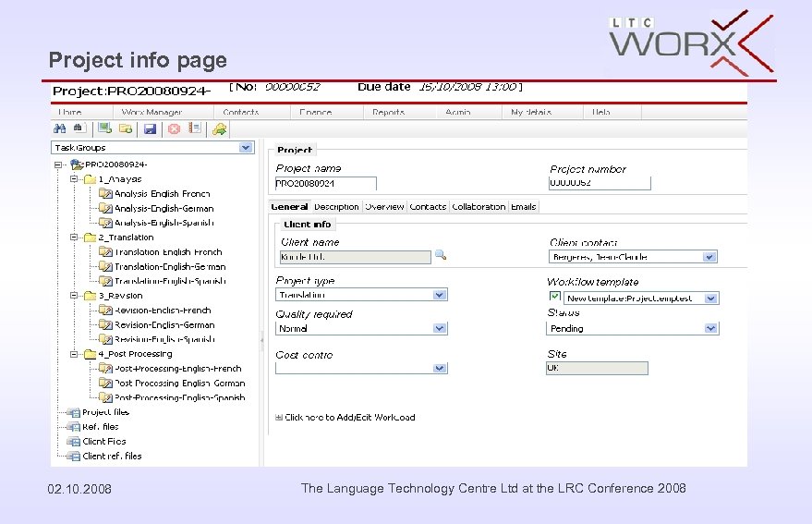
Task: Open the Admin menu
Action: [458, 112]
